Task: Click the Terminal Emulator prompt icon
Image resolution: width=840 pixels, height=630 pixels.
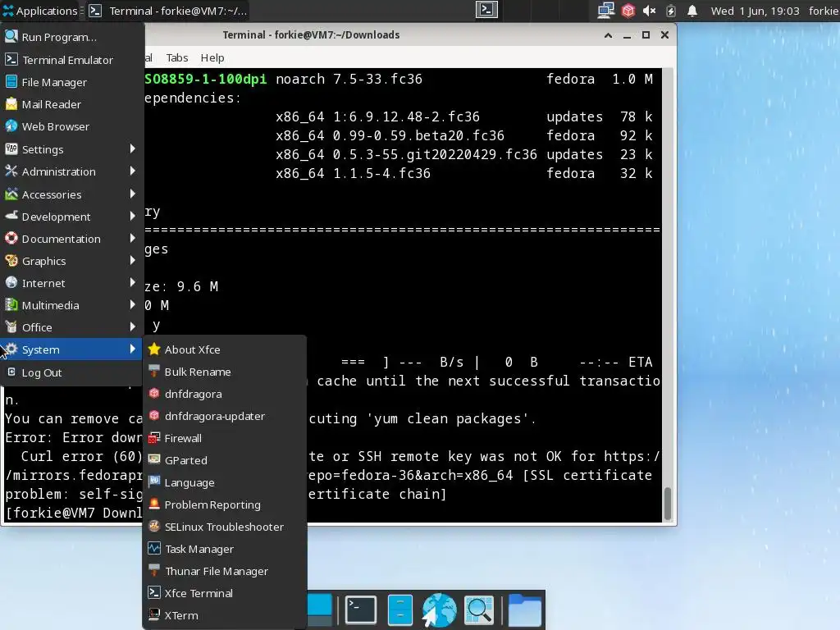Action: pyautogui.click(x=11, y=59)
